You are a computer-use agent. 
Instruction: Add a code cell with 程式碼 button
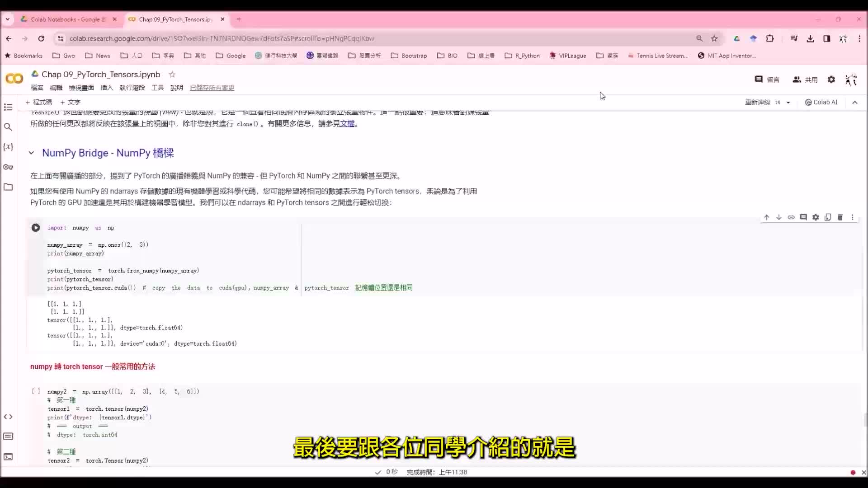pos(39,102)
